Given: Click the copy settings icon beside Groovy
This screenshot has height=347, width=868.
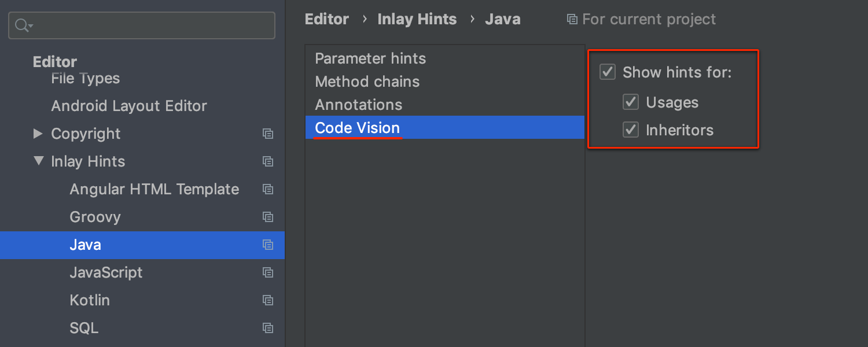Looking at the screenshot, I should point(268,217).
